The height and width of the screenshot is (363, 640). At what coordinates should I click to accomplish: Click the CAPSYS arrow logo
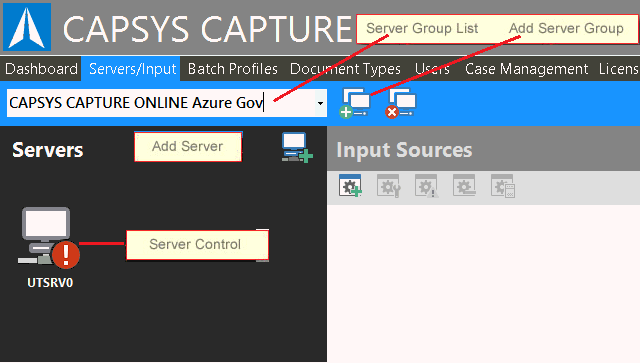[27, 27]
